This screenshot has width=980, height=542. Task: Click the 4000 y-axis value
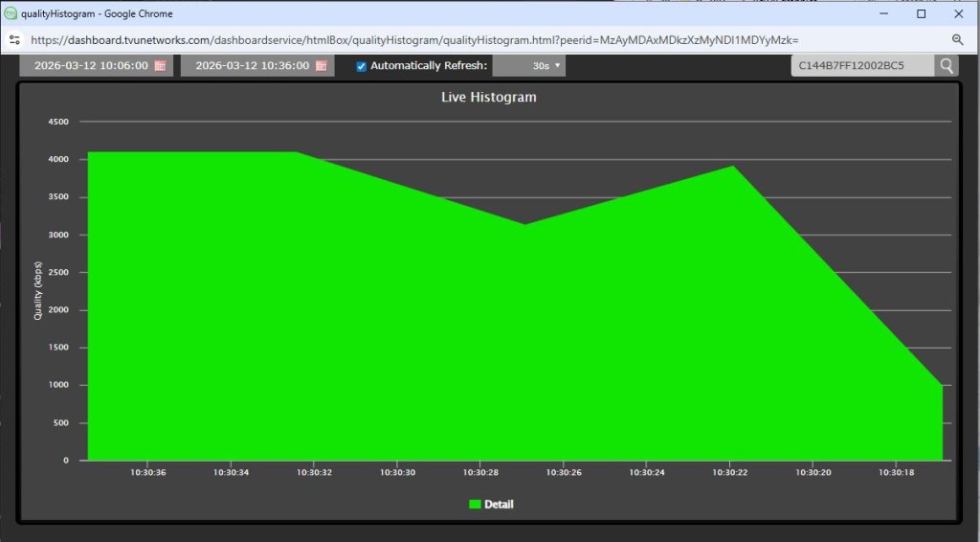[x=58, y=159]
